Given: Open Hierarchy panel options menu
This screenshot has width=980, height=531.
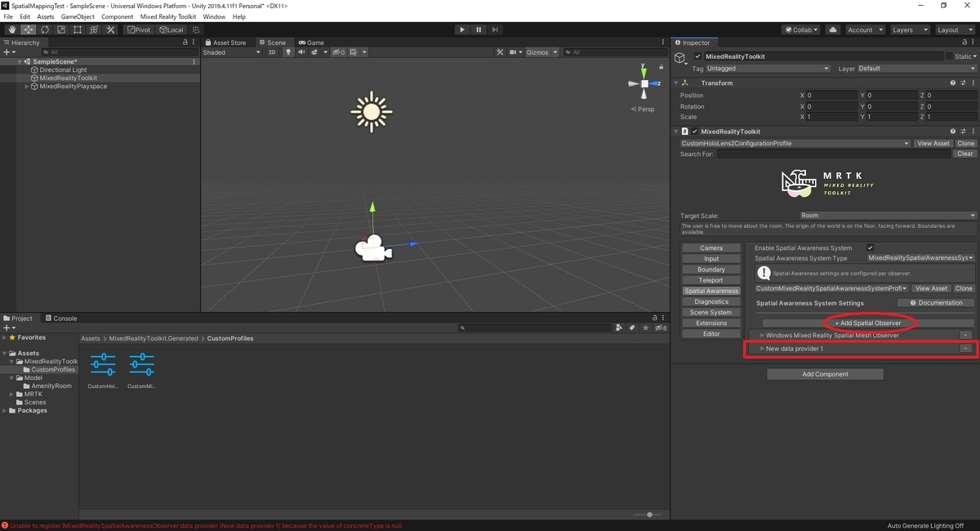Looking at the screenshot, I should (194, 42).
